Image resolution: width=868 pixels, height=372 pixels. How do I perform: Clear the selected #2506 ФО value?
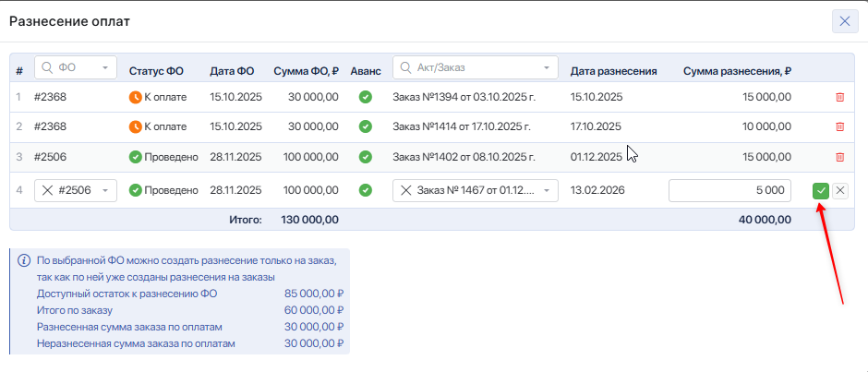(46, 190)
